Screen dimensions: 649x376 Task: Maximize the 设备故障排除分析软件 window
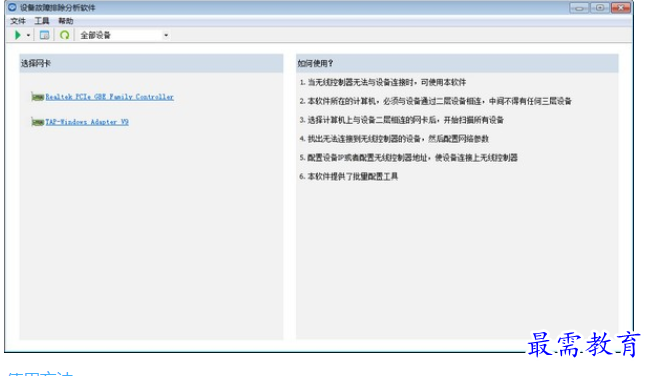pyautogui.click(x=599, y=7)
